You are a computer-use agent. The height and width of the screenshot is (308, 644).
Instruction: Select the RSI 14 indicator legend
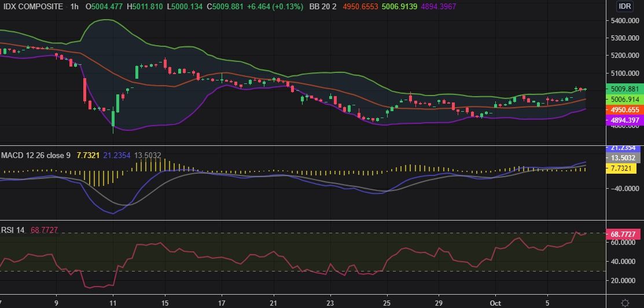(x=13, y=230)
